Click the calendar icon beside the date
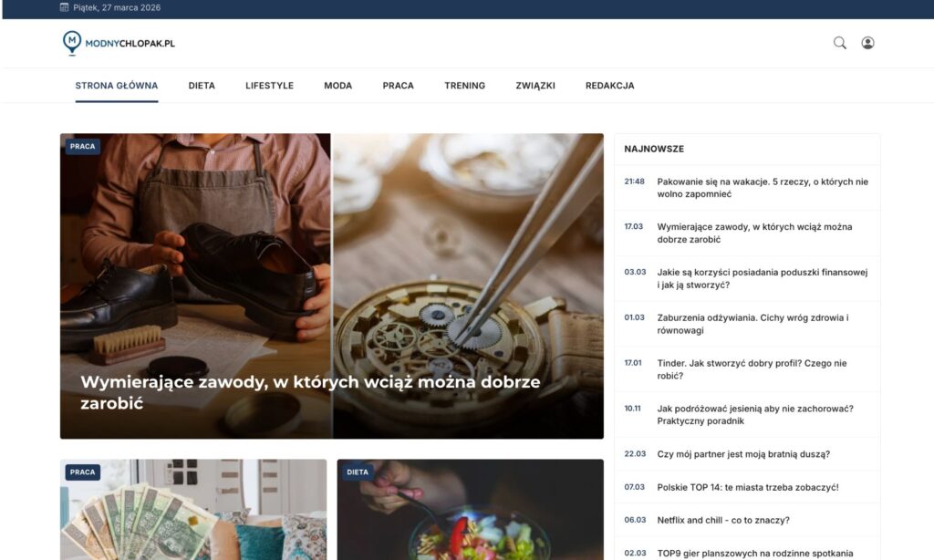 click(65, 7)
